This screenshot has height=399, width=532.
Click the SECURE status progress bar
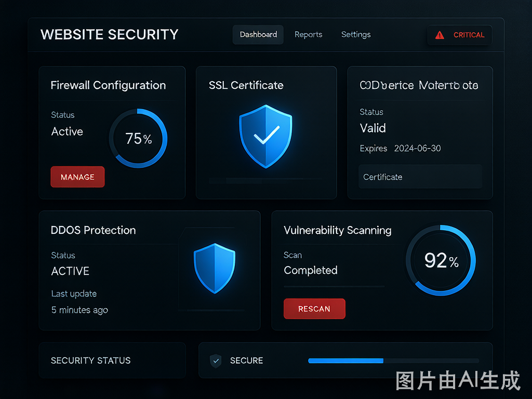394,361
